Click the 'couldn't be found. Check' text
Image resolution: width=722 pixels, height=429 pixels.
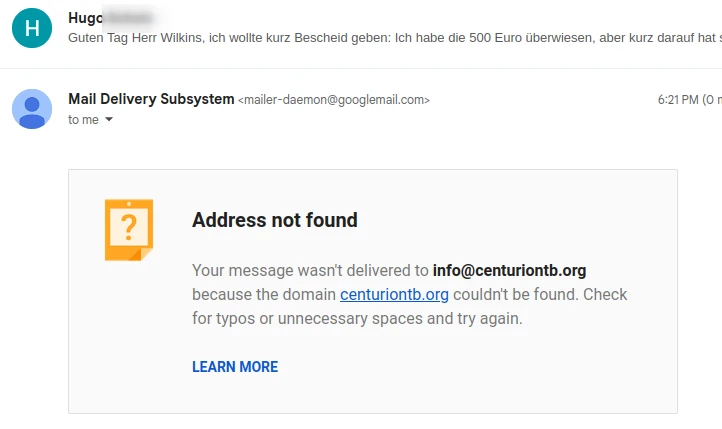tap(540, 294)
